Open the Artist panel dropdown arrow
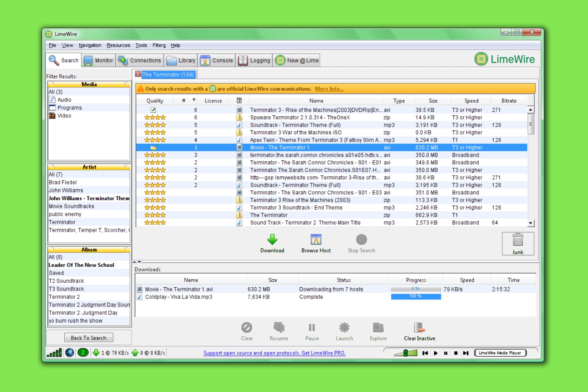The image size is (588, 392). pyautogui.click(x=126, y=167)
